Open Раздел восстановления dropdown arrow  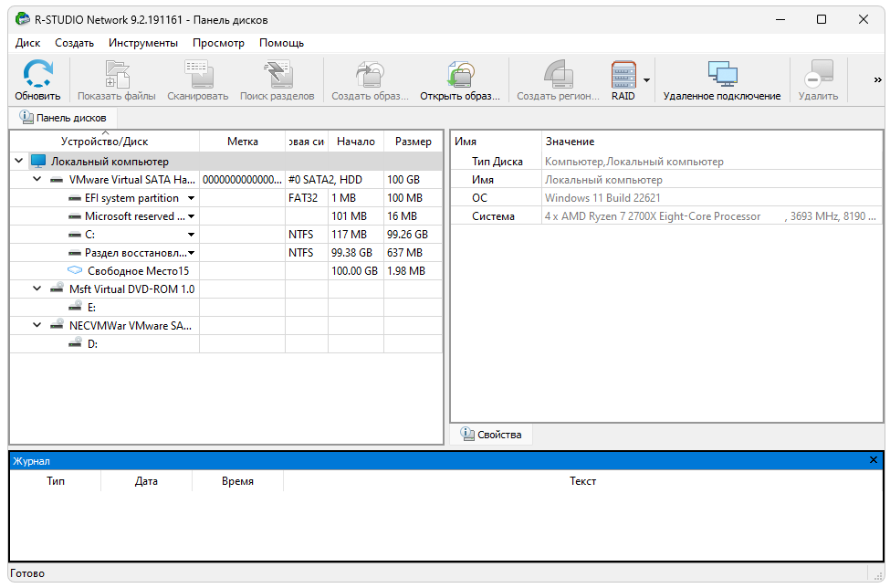click(x=192, y=253)
